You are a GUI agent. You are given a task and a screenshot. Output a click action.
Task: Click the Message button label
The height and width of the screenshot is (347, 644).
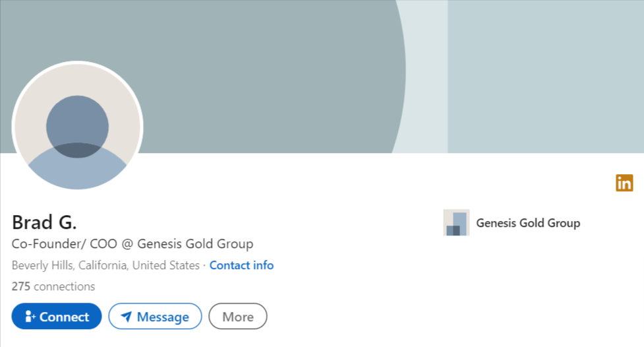point(163,317)
